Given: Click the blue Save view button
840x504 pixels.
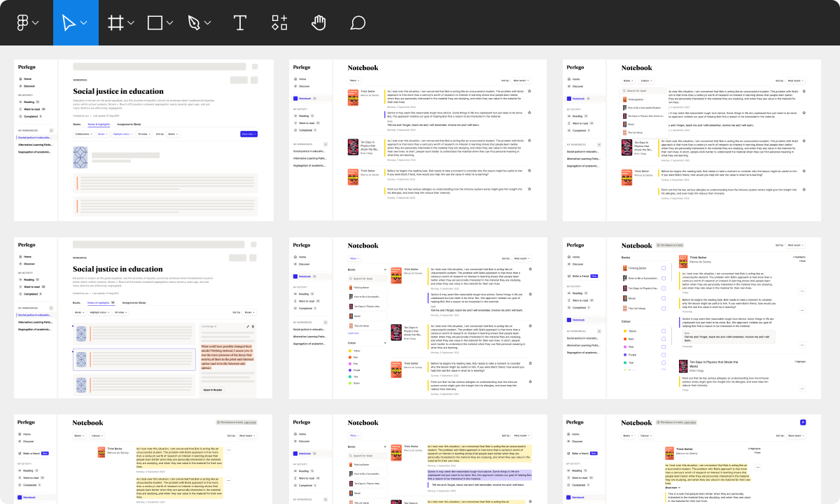Looking at the screenshot, I should (x=248, y=134).
